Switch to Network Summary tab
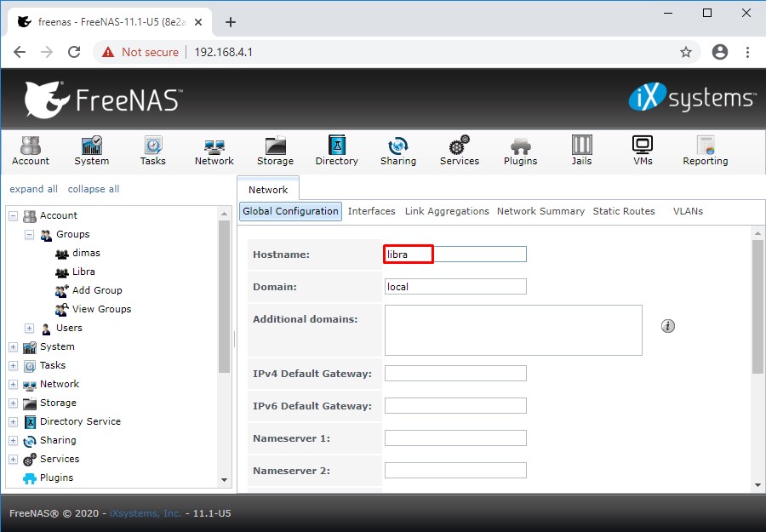 coord(540,211)
